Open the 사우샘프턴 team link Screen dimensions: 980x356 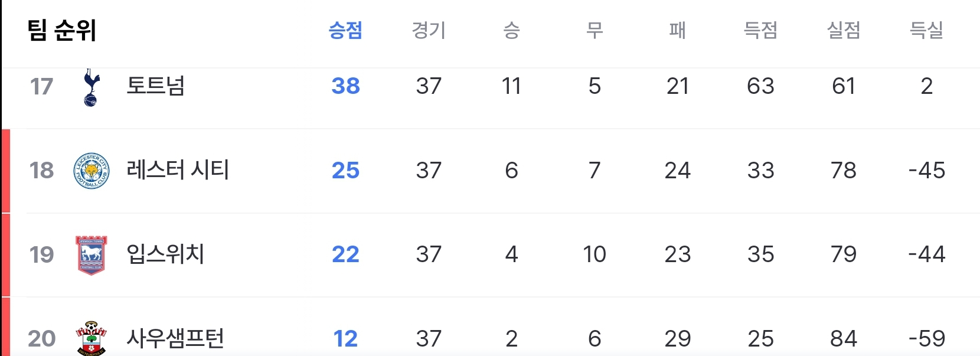[x=175, y=338]
